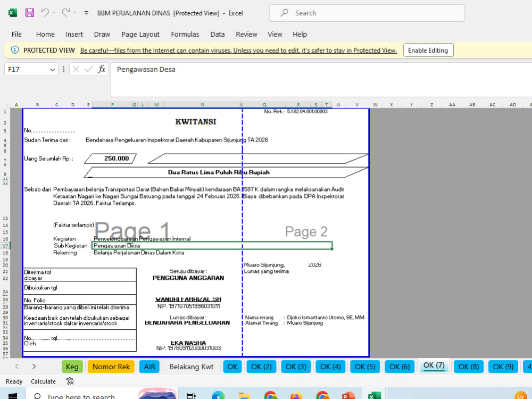Viewport: 532px width, 399px height.
Task: Click the Belanja Perjalanan Dinas Dalam Kota cell
Action: point(139,253)
